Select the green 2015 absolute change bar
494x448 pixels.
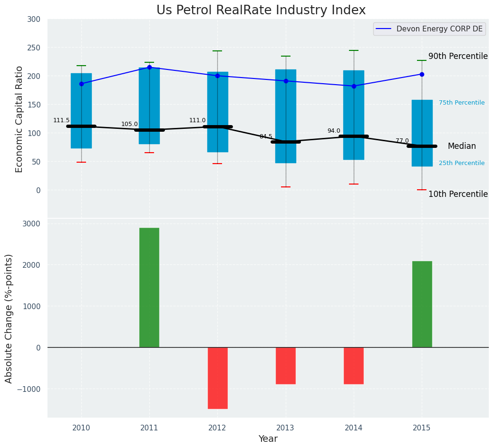coord(422,304)
